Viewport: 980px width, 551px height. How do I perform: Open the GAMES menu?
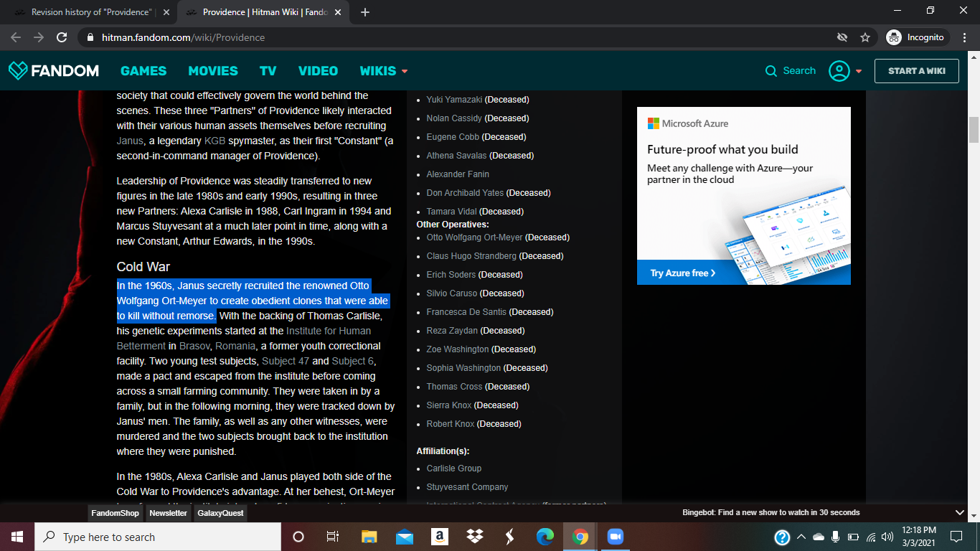tap(143, 71)
